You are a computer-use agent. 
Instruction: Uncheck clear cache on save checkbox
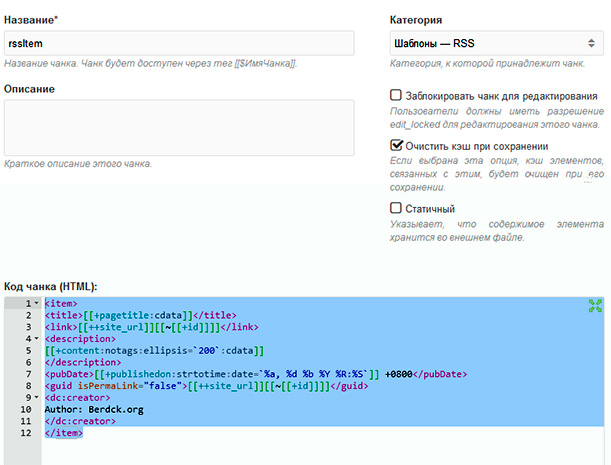coord(396,145)
